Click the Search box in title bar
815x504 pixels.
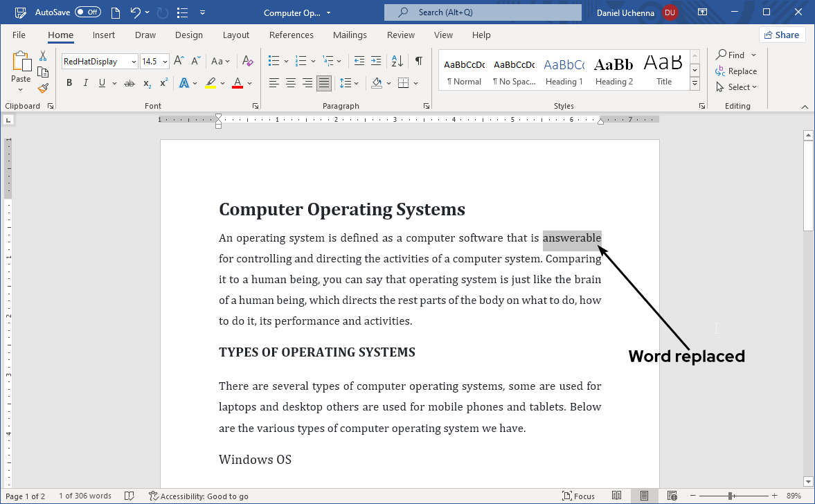tap(483, 12)
